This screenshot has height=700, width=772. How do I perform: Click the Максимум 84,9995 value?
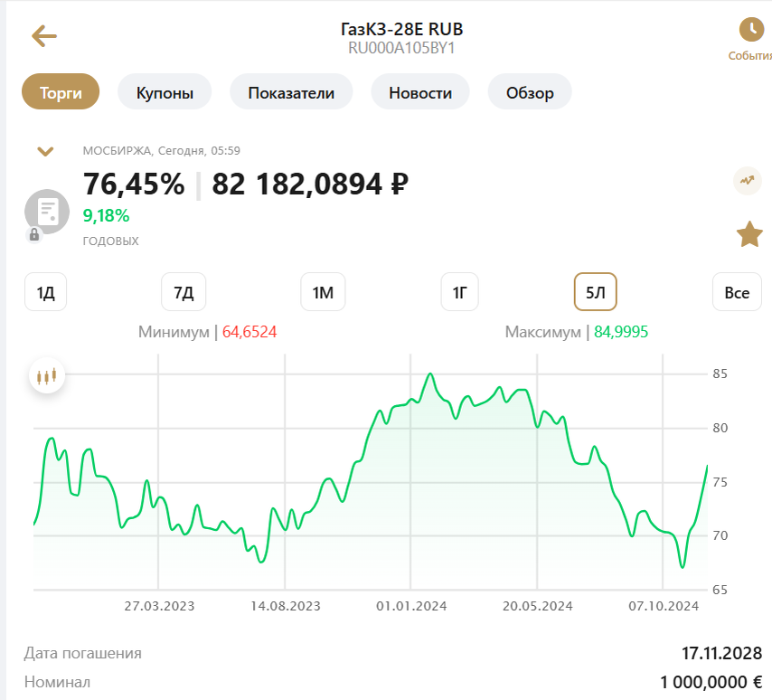pos(621,332)
